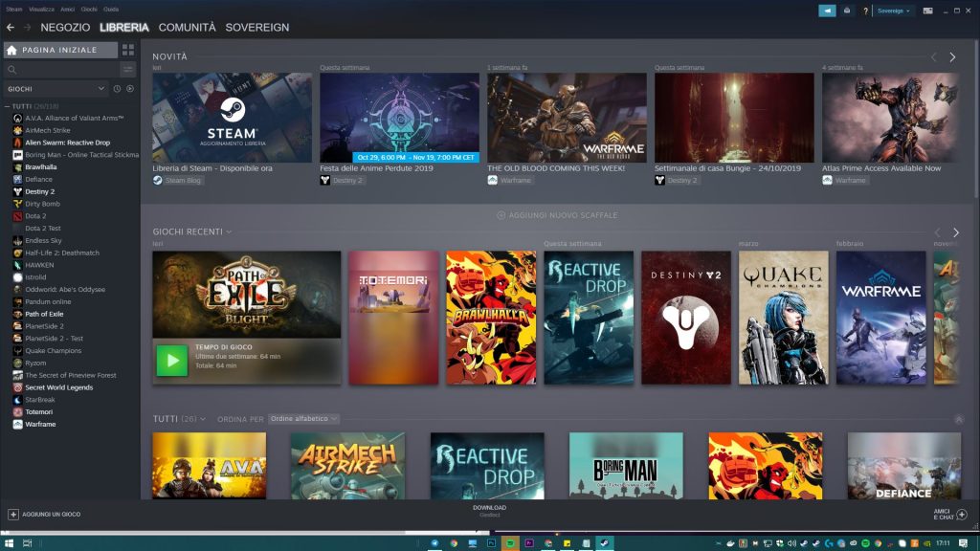The width and height of the screenshot is (980, 551).
Task: Open the inbox notifications envelope icon
Action: click(847, 11)
